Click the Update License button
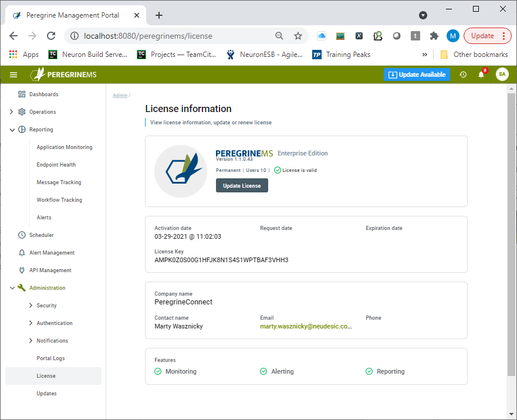Viewport: 517px width, 420px height. (x=242, y=185)
